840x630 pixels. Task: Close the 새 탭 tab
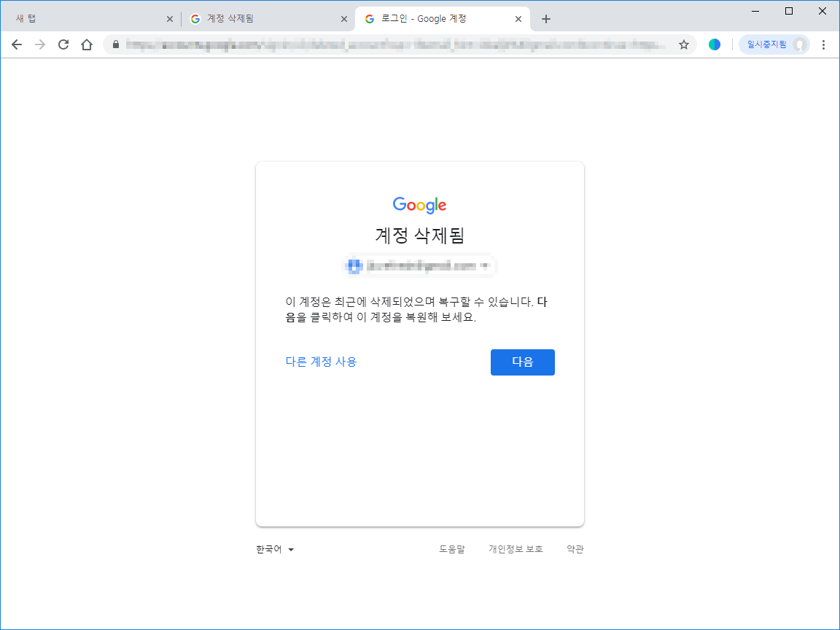coord(170,19)
